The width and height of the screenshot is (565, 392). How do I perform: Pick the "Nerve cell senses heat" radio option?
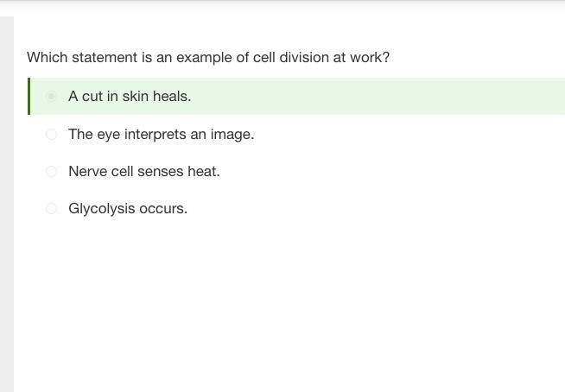[51, 171]
